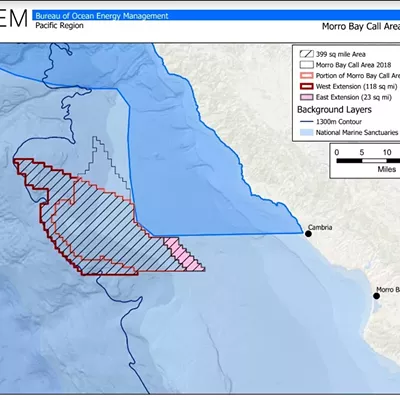Click the scale bar in miles
This screenshot has height=400, width=400.
click(x=368, y=161)
